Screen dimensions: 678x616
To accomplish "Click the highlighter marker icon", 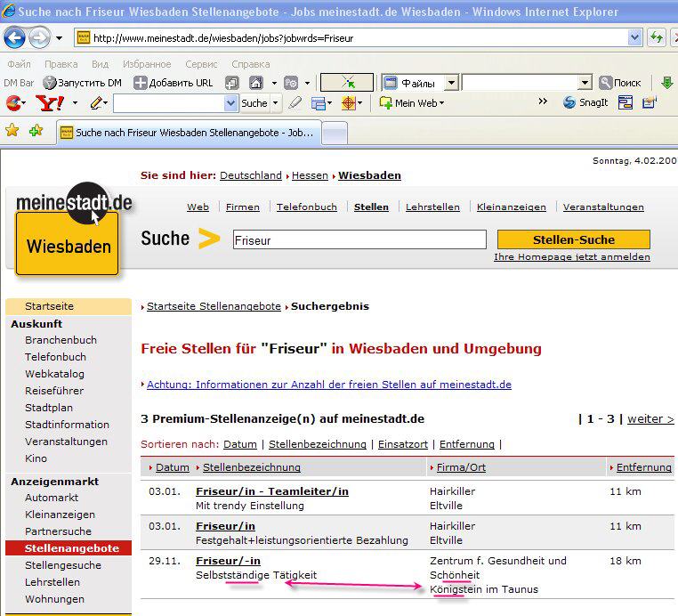I will click(x=295, y=103).
